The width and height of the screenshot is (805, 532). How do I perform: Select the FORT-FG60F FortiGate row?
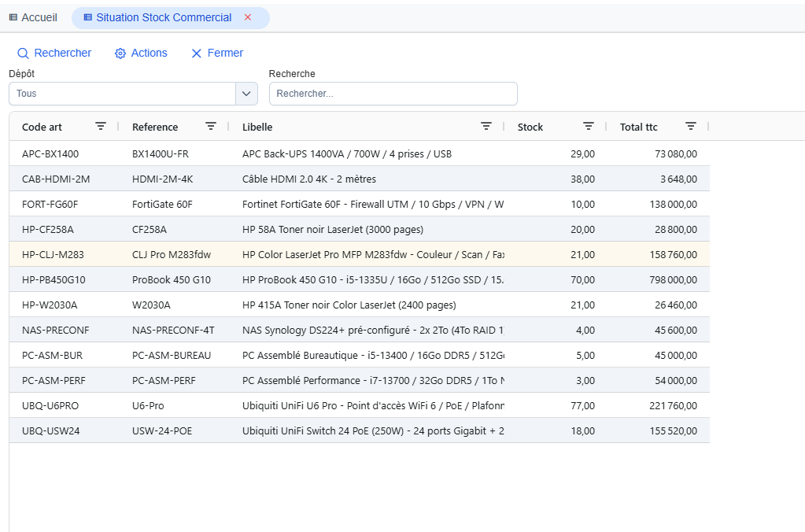click(360, 205)
